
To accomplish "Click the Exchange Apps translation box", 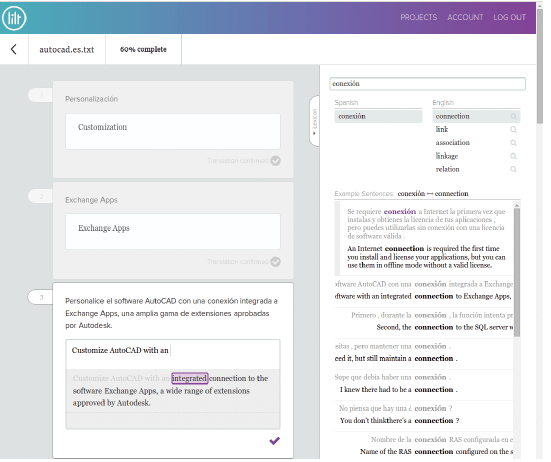I will (173, 232).
